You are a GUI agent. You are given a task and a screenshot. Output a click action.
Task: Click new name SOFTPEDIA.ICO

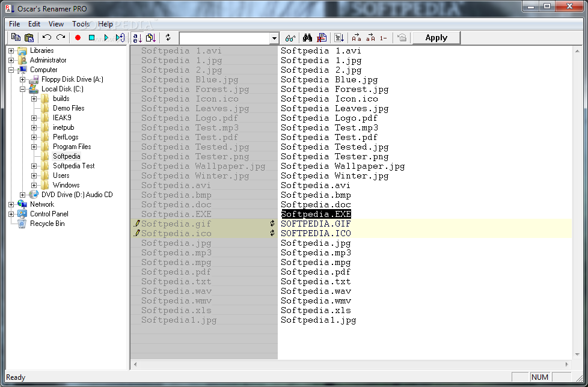316,233
